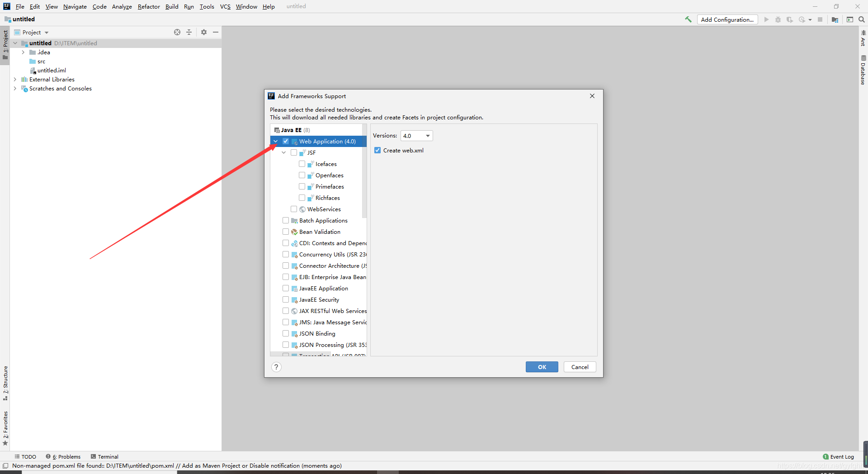Click the Run with Coverage icon
Viewport: 868px width, 474px height.
click(790, 19)
